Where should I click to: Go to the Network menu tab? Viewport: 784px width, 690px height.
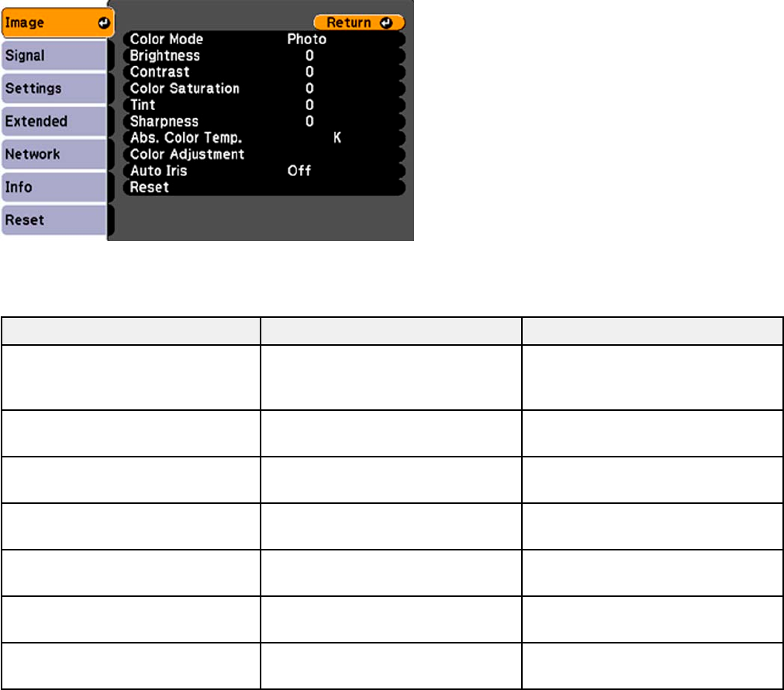(x=54, y=154)
